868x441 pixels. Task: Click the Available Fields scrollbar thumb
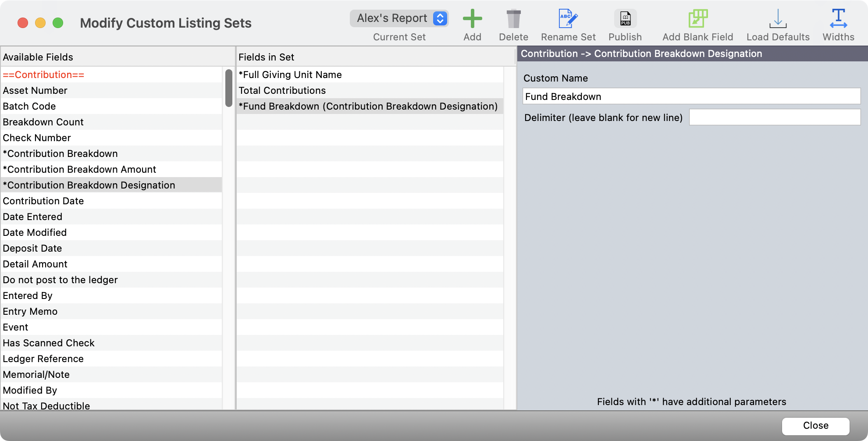[228, 88]
